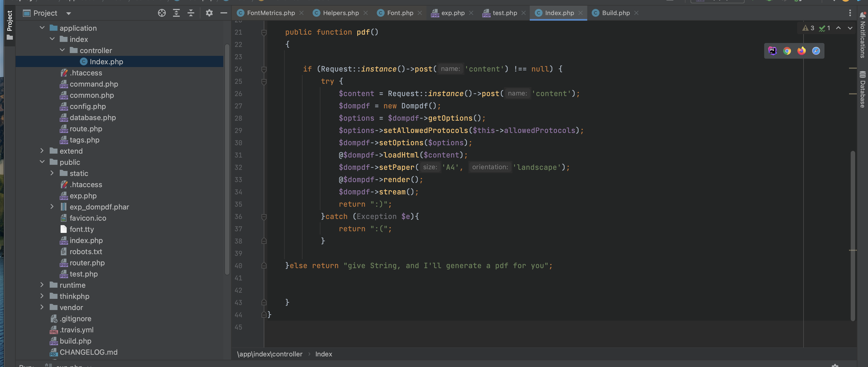Close the Build.php editor tab
The height and width of the screenshot is (367, 868).
636,13
